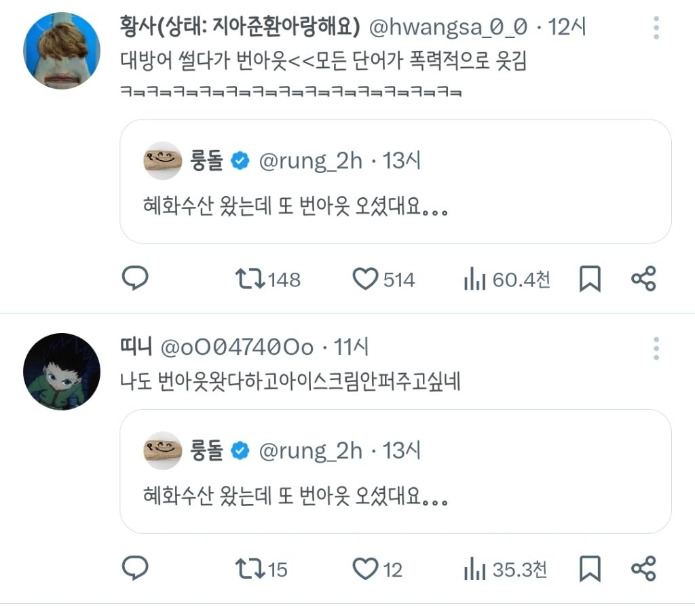This screenshot has height=616, width=695.
Task: Bookmark the hwangsa_0_0 tweet
Action: pyautogui.click(x=590, y=279)
